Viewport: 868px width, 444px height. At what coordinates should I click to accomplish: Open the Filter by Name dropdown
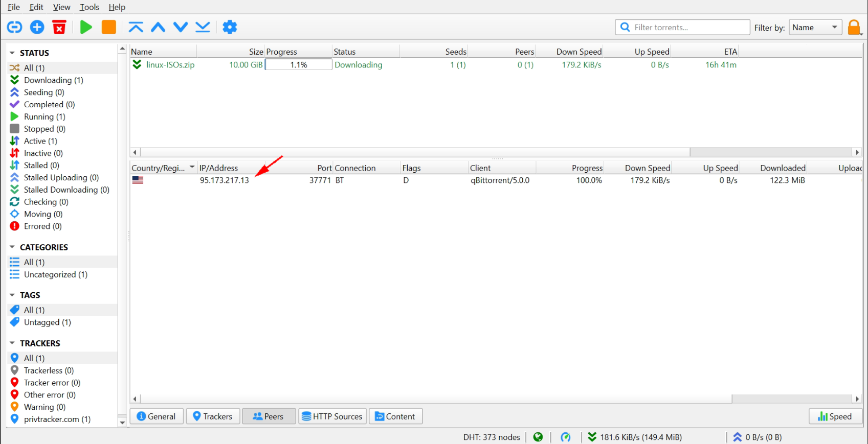pyautogui.click(x=815, y=28)
